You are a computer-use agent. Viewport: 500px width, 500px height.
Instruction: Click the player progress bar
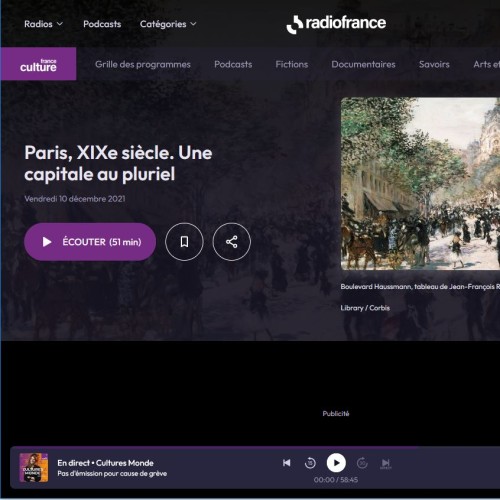255,448
